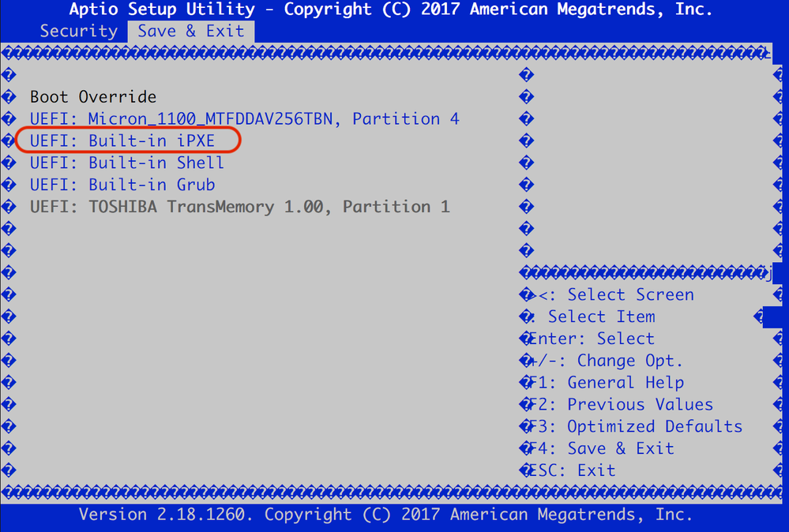The width and height of the screenshot is (789, 532).
Task: Click the Boot Override heading
Action: point(93,96)
